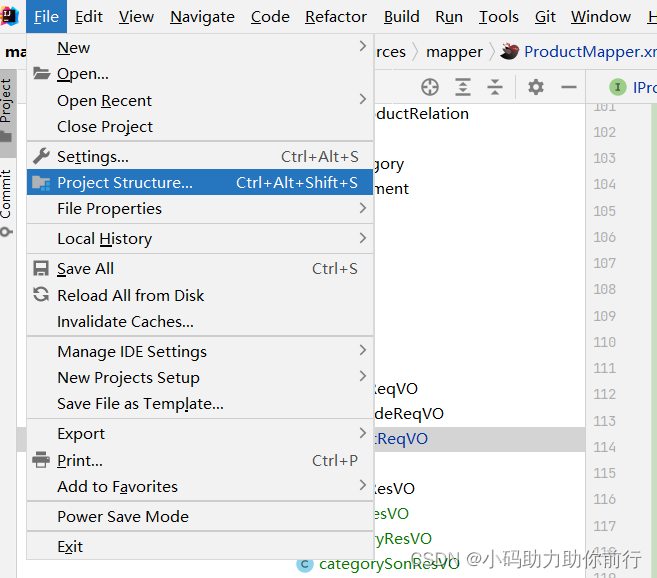Viewport: 657px width, 578px height.
Task: Choose Open... from the File menu
Action: [x=200, y=74]
